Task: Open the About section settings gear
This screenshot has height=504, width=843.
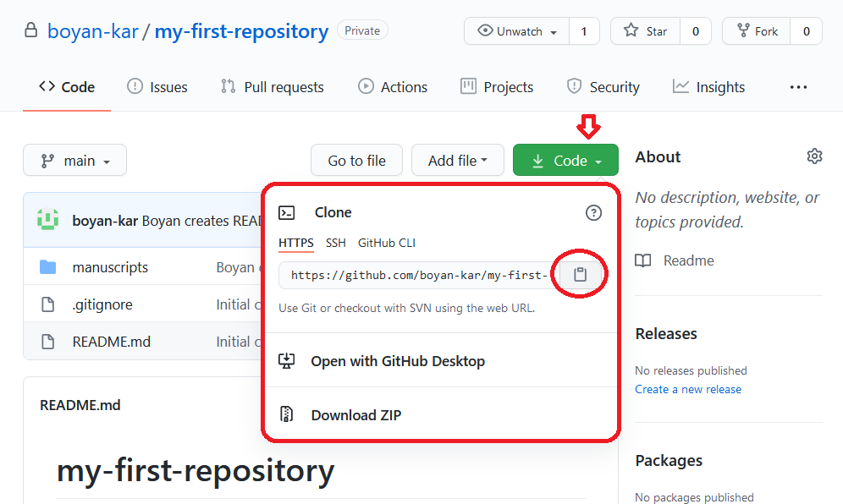Action: (814, 156)
